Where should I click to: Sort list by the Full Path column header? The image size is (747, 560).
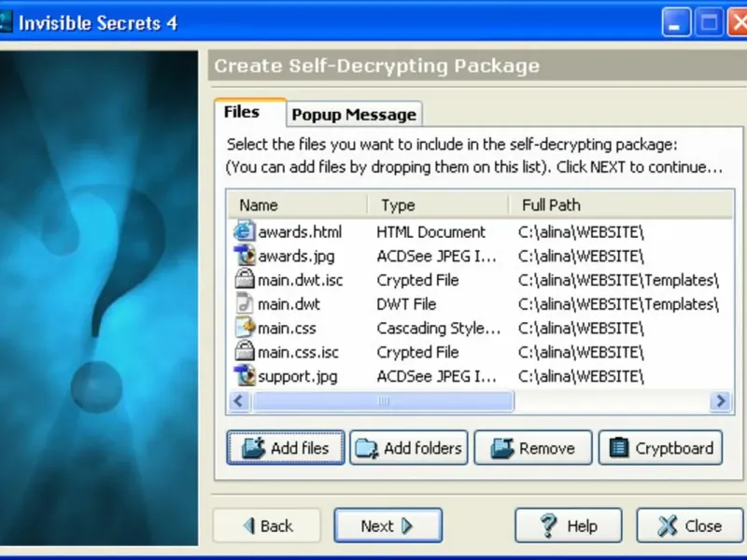tap(621, 204)
